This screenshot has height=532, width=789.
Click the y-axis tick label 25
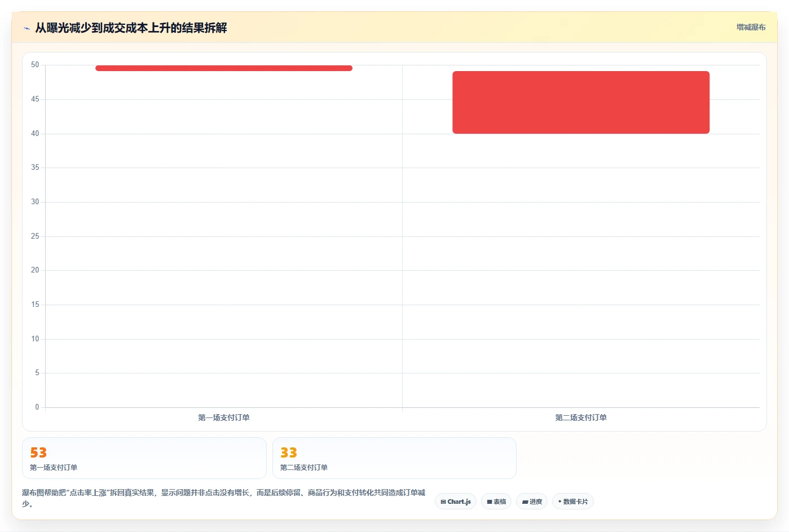pos(35,236)
